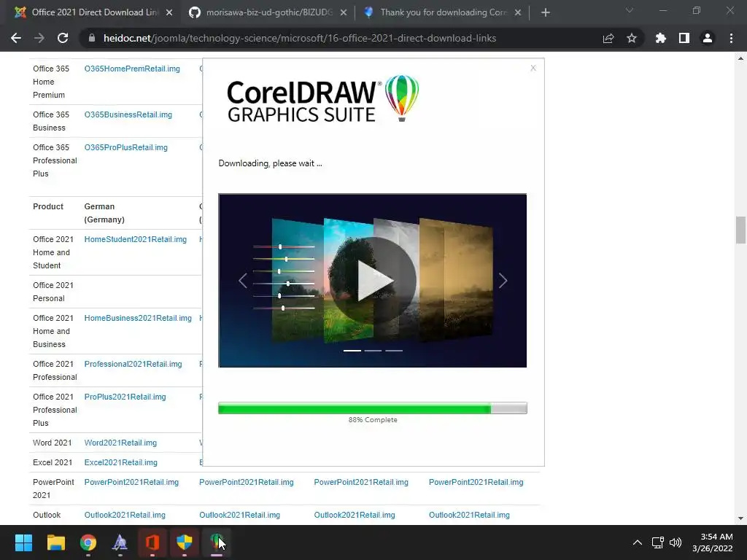This screenshot has height=560, width=747.
Task: Select the third carousel slide indicator
Action: 394,351
